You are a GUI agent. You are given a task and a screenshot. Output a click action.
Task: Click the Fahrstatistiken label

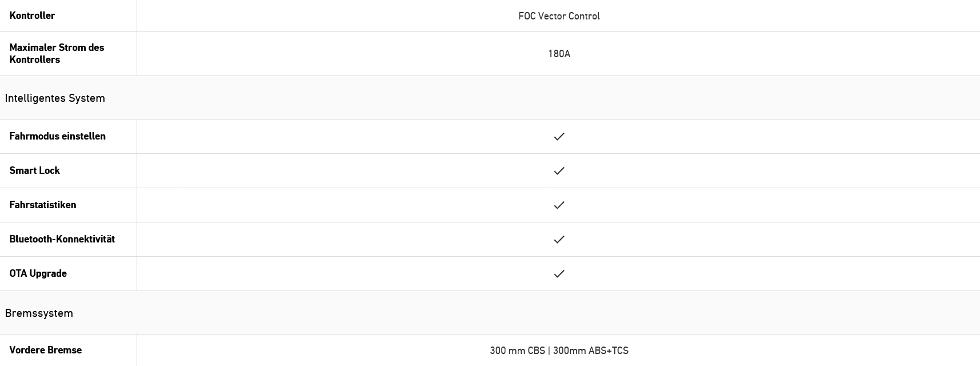42,205
